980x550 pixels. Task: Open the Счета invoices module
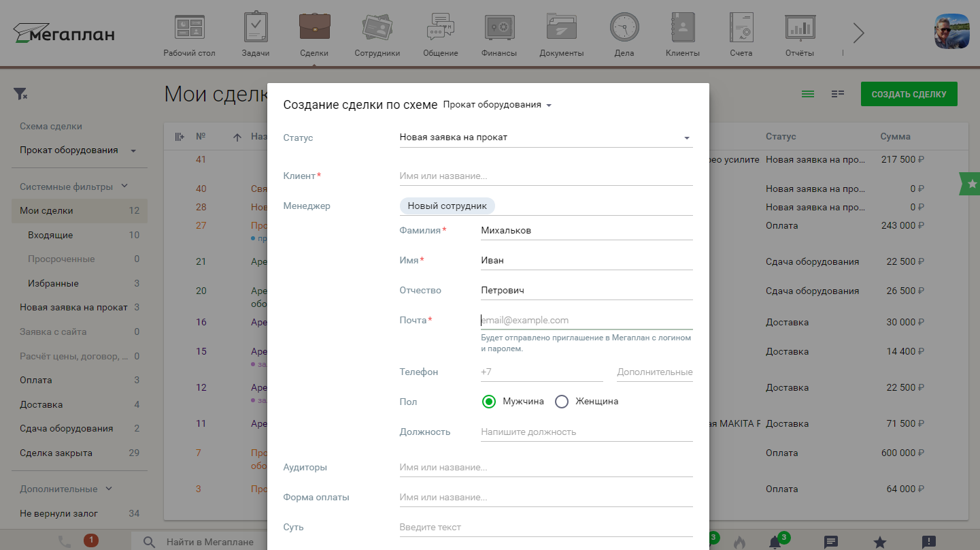pos(741,35)
